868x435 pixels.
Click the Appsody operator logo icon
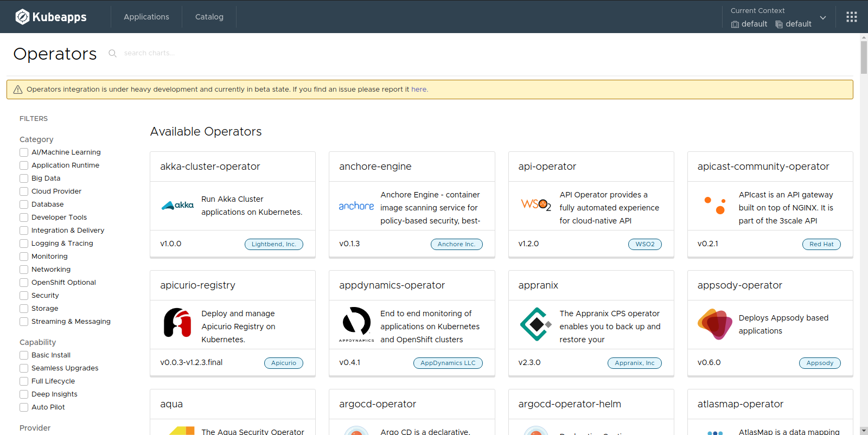[x=714, y=324]
